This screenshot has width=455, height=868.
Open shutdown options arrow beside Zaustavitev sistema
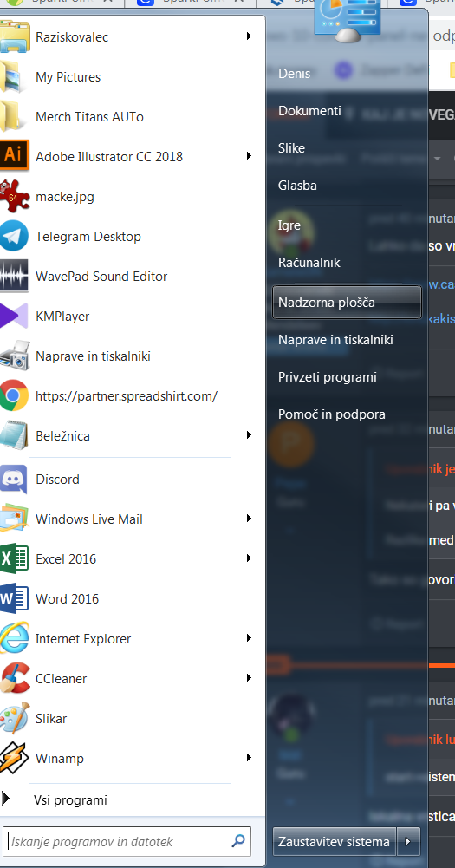point(408,842)
